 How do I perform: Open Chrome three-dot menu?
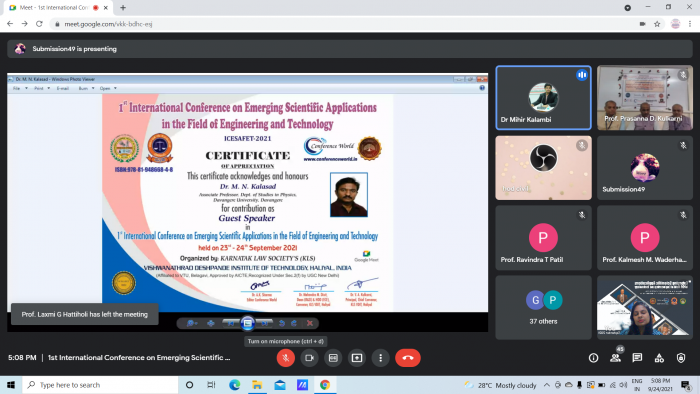click(x=690, y=24)
